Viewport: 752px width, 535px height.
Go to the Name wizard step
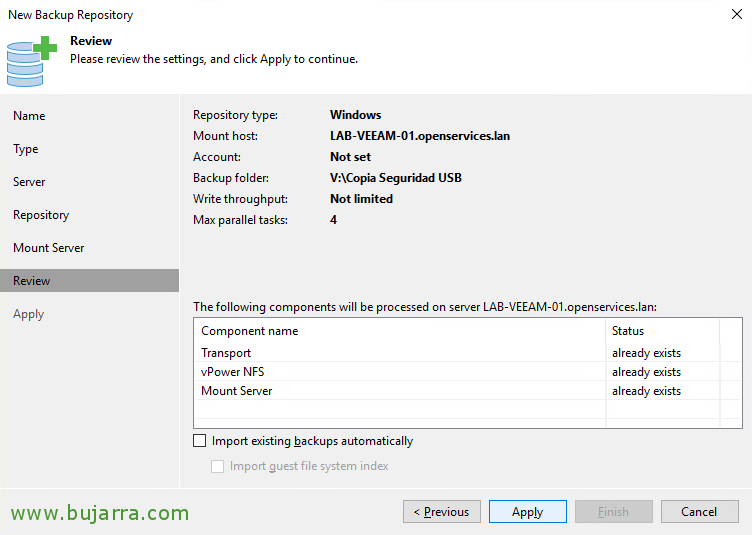29,116
